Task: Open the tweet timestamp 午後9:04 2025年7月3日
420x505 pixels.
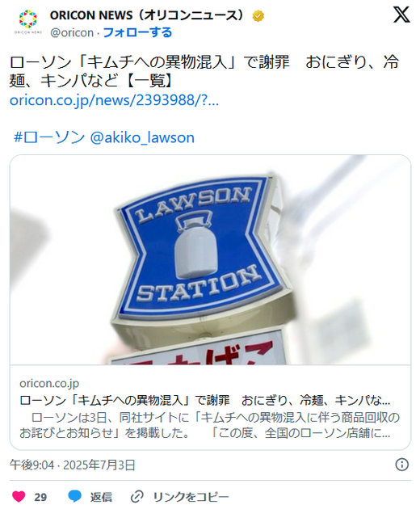Action: point(73,465)
